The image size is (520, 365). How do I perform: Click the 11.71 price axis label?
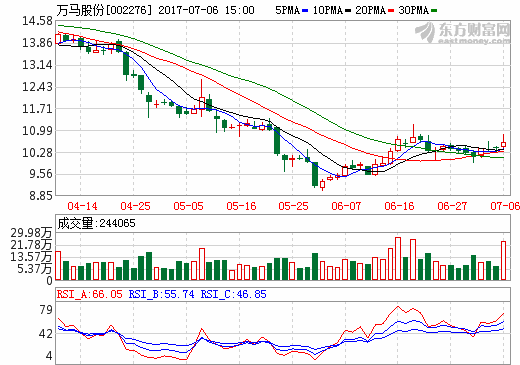point(37,109)
